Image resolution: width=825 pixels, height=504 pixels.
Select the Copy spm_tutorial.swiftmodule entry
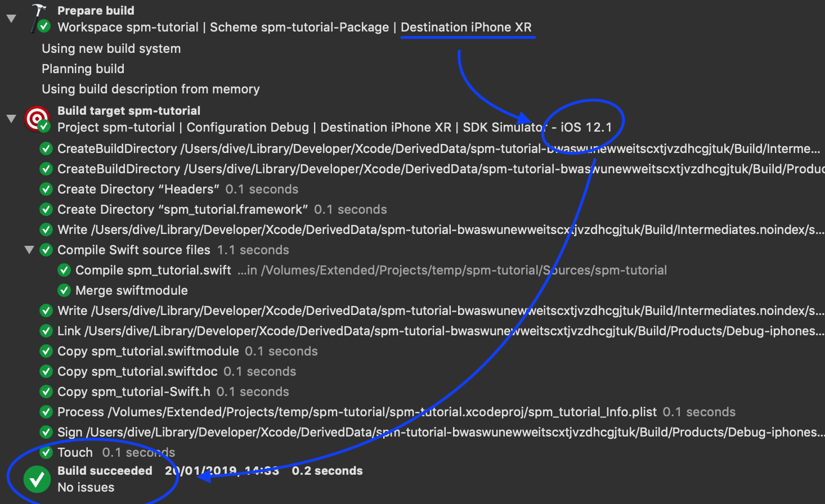point(187,352)
